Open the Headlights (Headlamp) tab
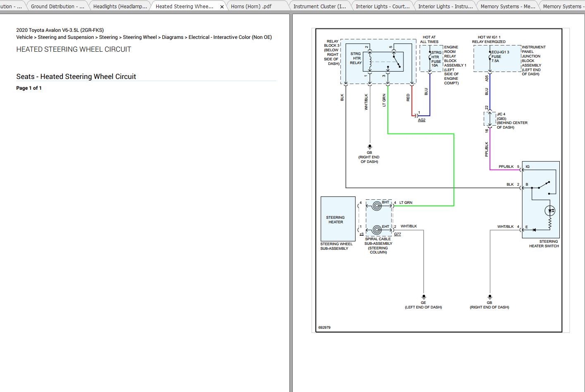 coord(120,6)
